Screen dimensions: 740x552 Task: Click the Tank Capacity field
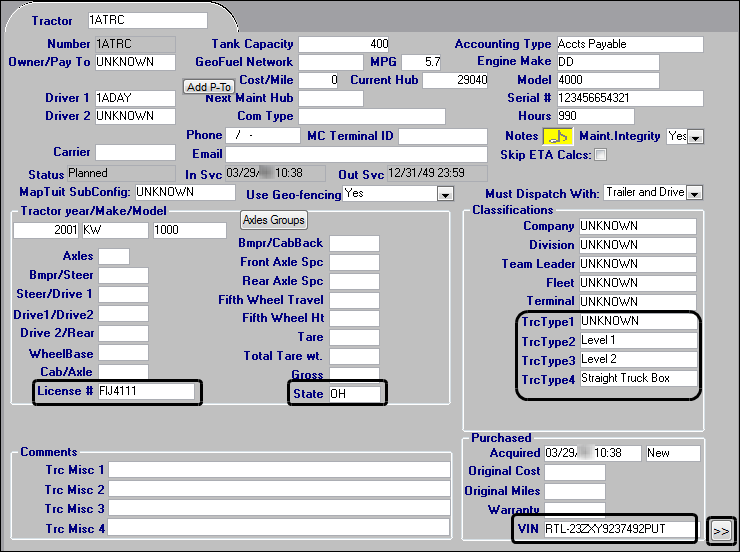click(x=344, y=44)
